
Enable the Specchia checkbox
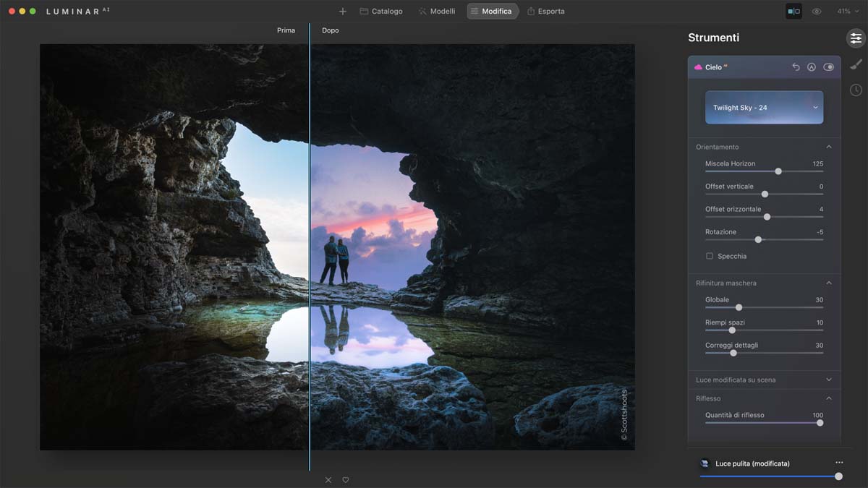pyautogui.click(x=710, y=256)
